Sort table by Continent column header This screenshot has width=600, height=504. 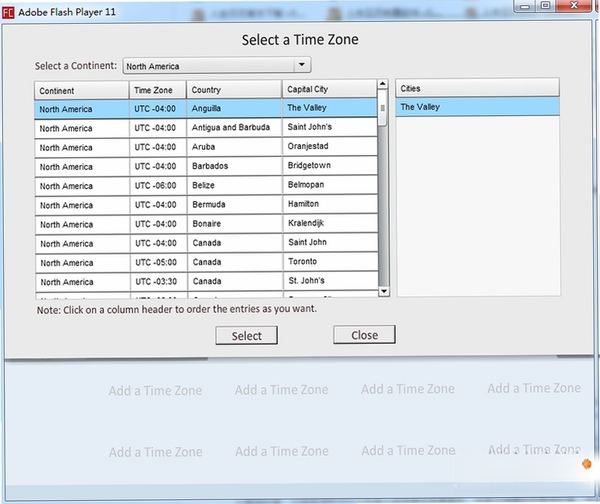pyautogui.click(x=82, y=91)
